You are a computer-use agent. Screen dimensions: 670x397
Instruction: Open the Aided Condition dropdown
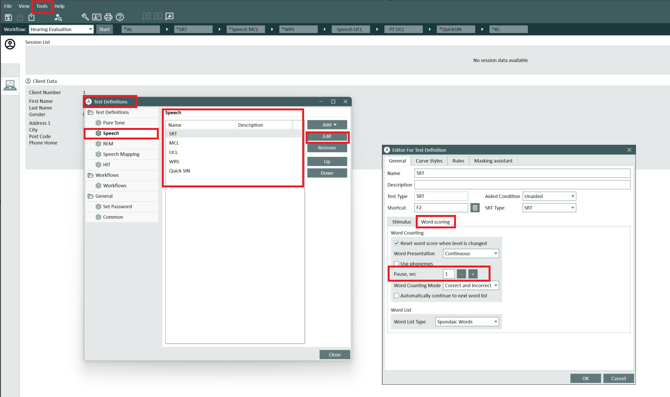tap(549, 196)
